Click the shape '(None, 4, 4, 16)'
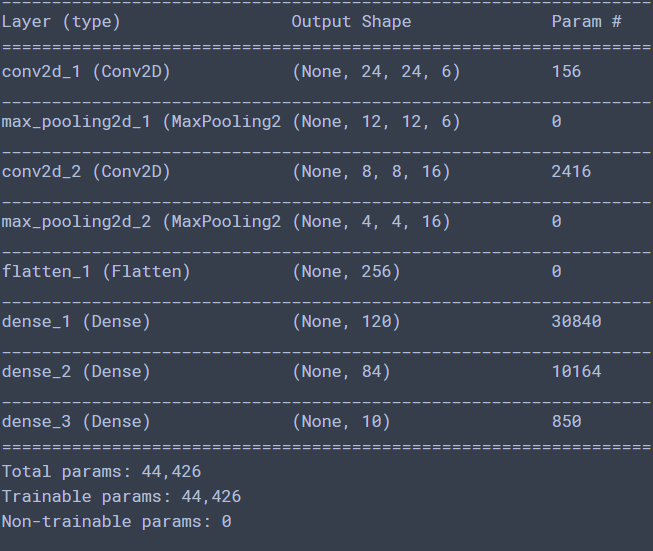 click(x=371, y=222)
